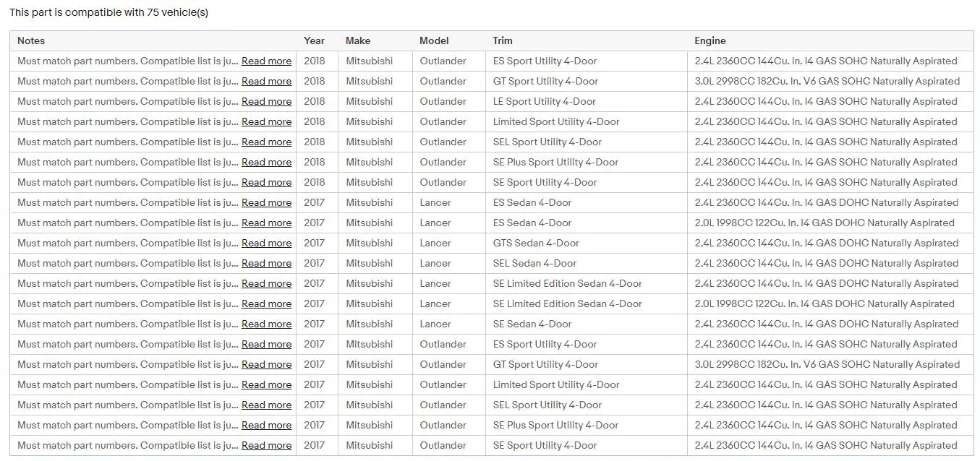Click Read more in Lancer SE Sedan row
This screenshot has width=980, height=461.
pyautogui.click(x=266, y=324)
